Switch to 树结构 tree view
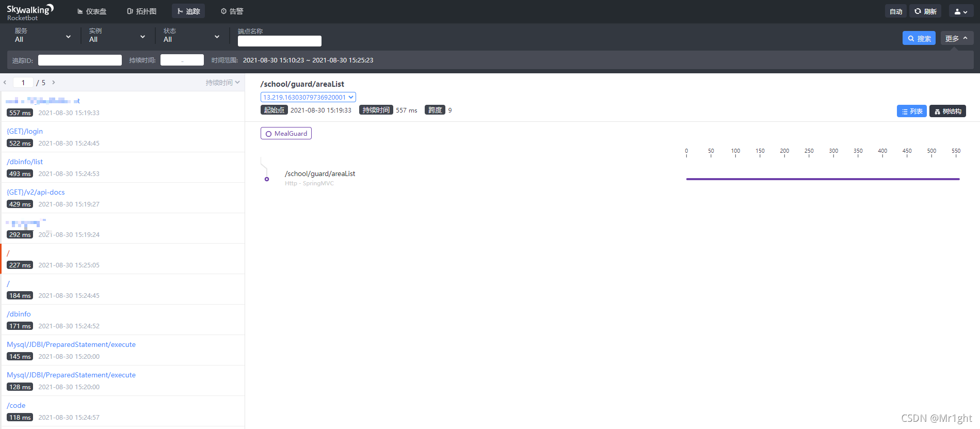Viewport: 980px width, 429px height. point(947,111)
